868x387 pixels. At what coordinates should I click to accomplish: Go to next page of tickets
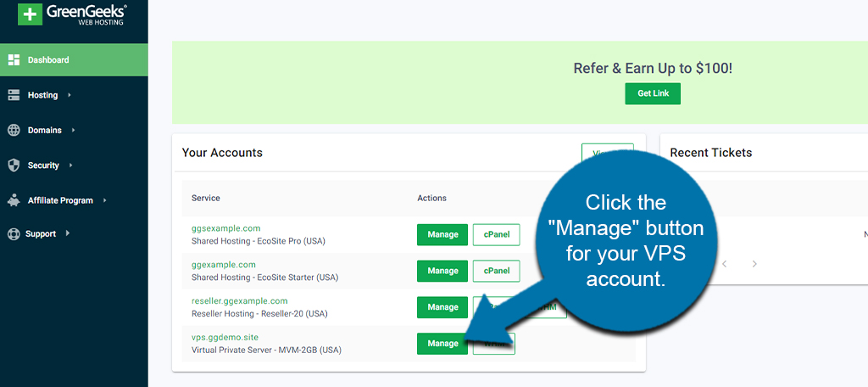pyautogui.click(x=754, y=264)
